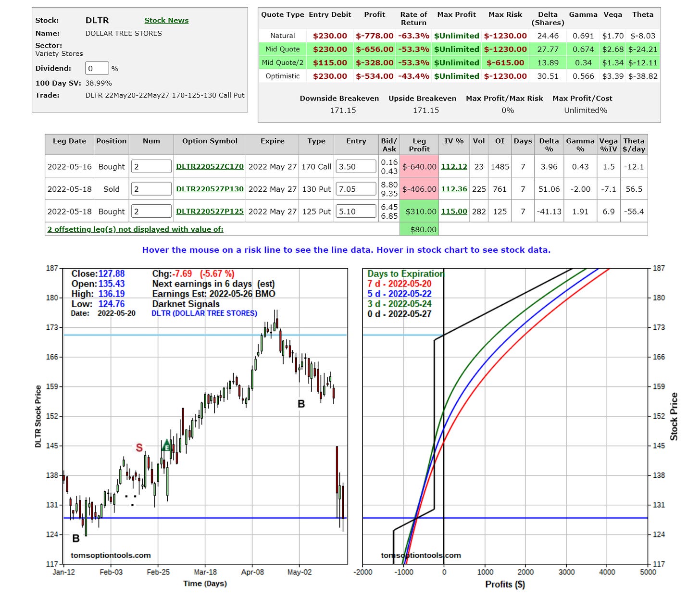Click the Downside Breakeven value 171.15
700x597 pixels.
coord(343,110)
